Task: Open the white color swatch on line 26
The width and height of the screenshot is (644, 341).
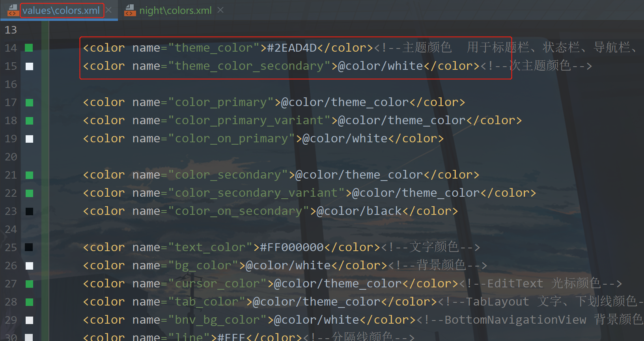Action: [x=29, y=266]
